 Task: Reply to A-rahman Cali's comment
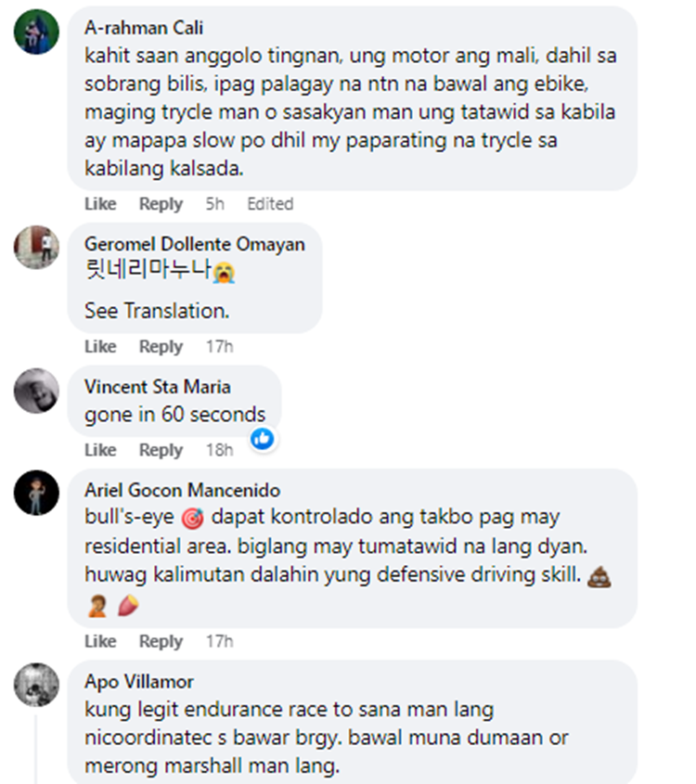[161, 204]
